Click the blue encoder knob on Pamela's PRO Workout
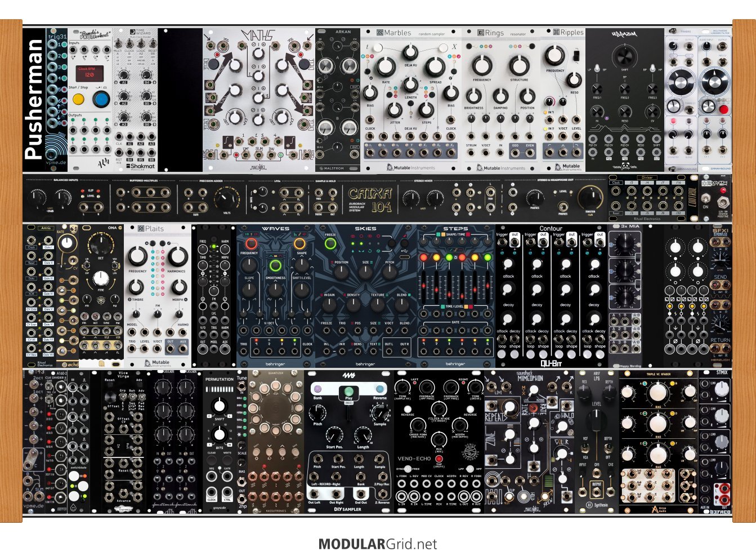Image resolution: width=756 pixels, height=556 pixels. tap(101, 100)
